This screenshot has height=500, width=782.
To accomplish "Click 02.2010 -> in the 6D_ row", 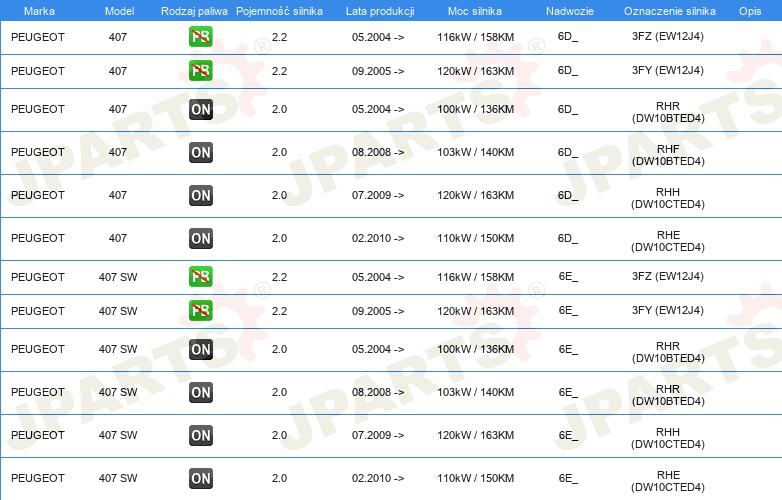I will (378, 238).
